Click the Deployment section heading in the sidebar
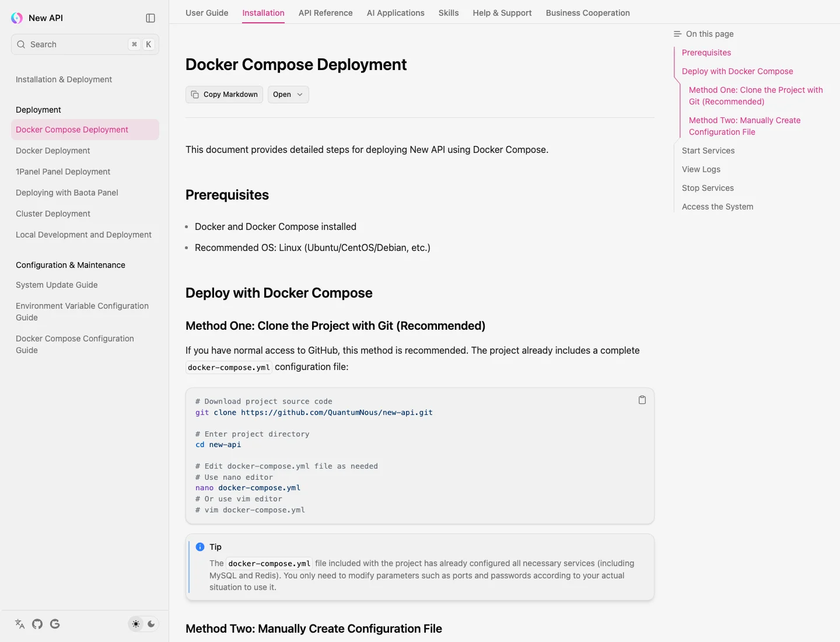Viewport: 840px width, 642px height. click(x=38, y=110)
